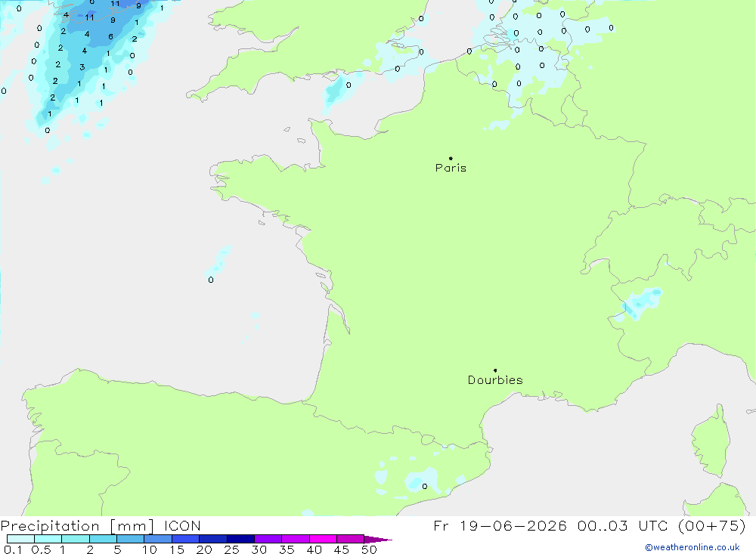Pick the 5–10 mm legend color swatch

[131, 539]
